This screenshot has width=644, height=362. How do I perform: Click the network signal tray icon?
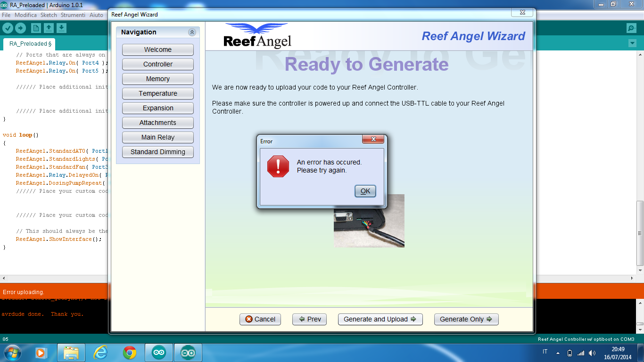pos(581,353)
